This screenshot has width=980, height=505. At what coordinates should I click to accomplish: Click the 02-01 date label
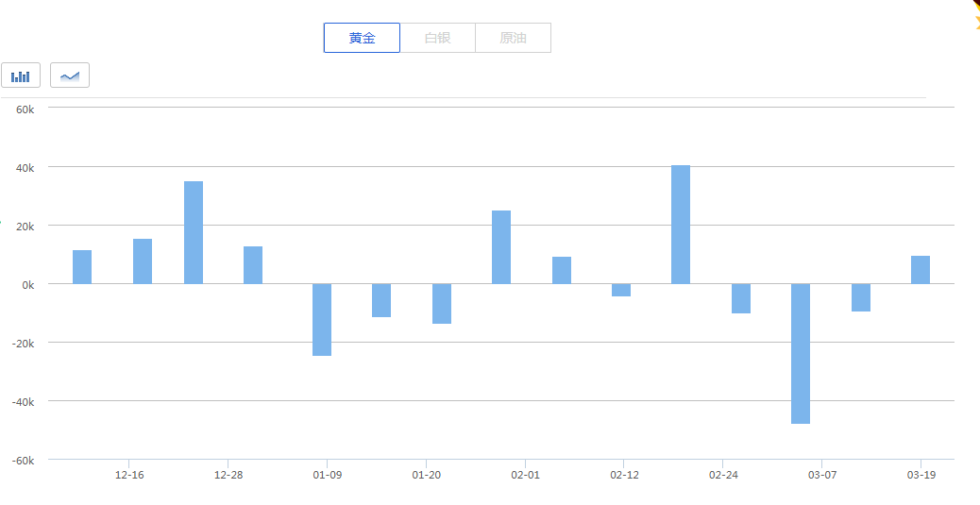click(x=525, y=476)
